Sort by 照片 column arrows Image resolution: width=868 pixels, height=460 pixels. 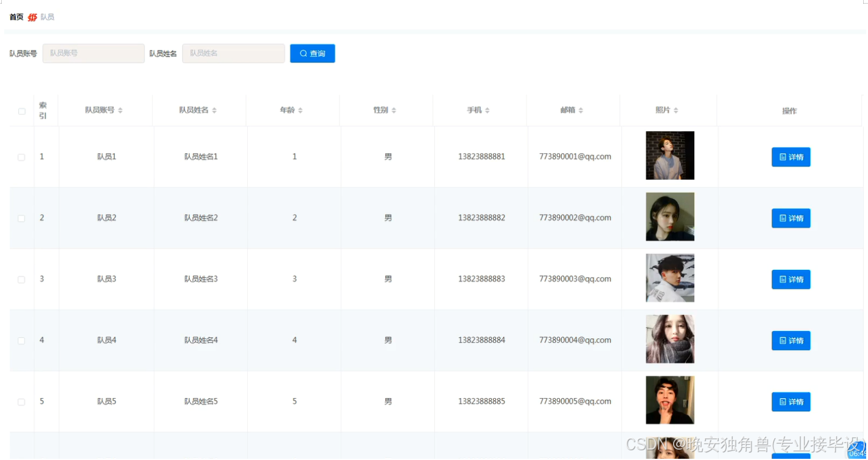pos(675,111)
